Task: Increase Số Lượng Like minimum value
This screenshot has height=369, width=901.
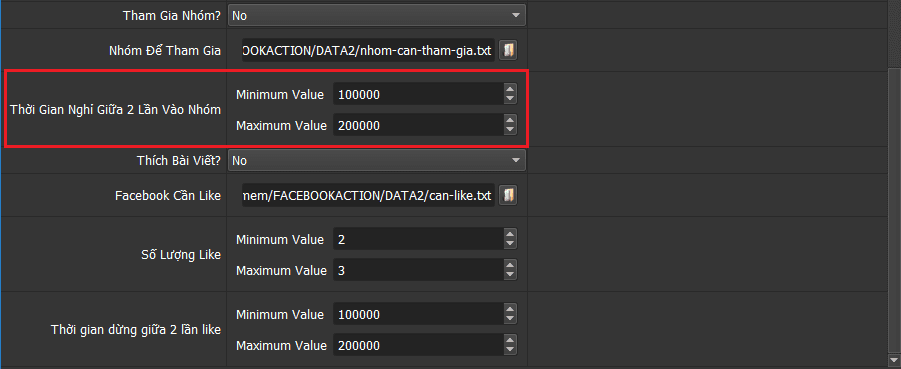Action: pyautogui.click(x=510, y=234)
